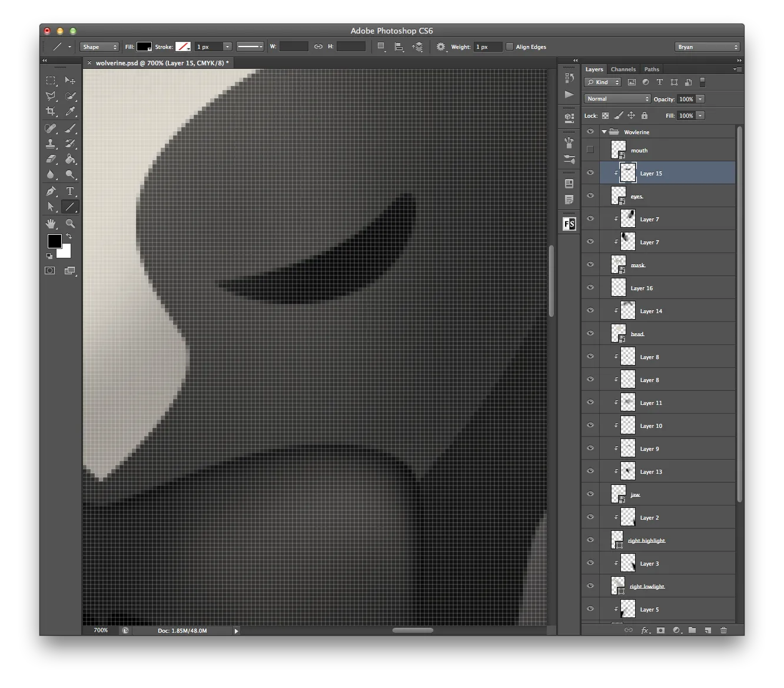This screenshot has height=688, width=784.
Task: Reset to default foreground and background colors
Action: 49,256
